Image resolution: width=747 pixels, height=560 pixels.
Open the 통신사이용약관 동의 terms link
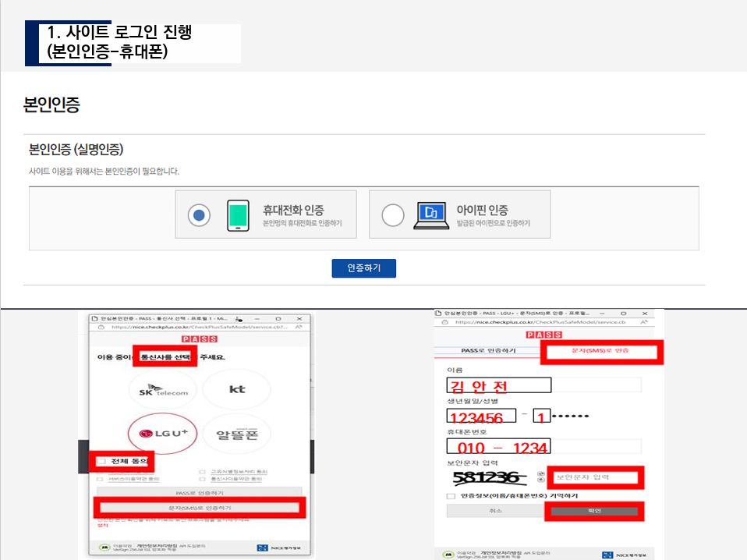[237, 479]
